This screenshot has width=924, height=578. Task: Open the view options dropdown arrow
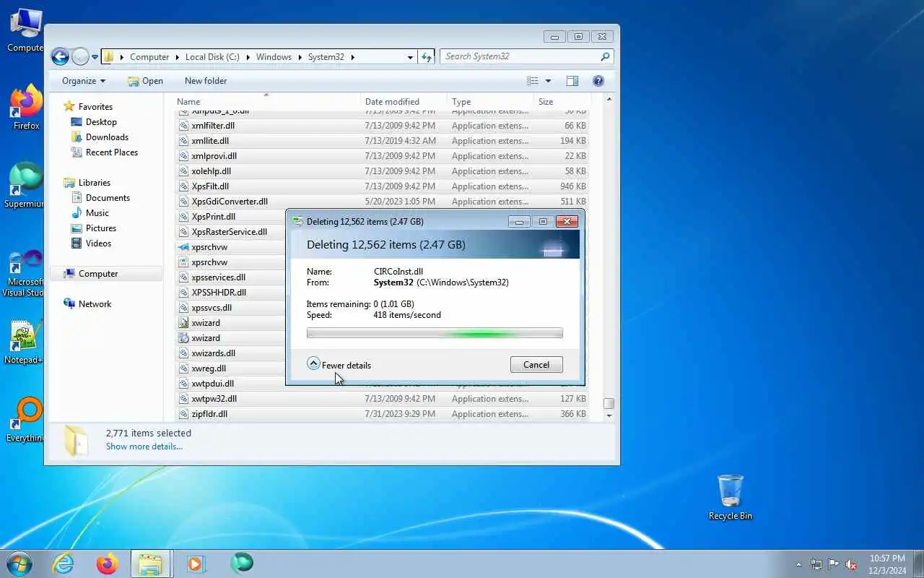pos(548,81)
